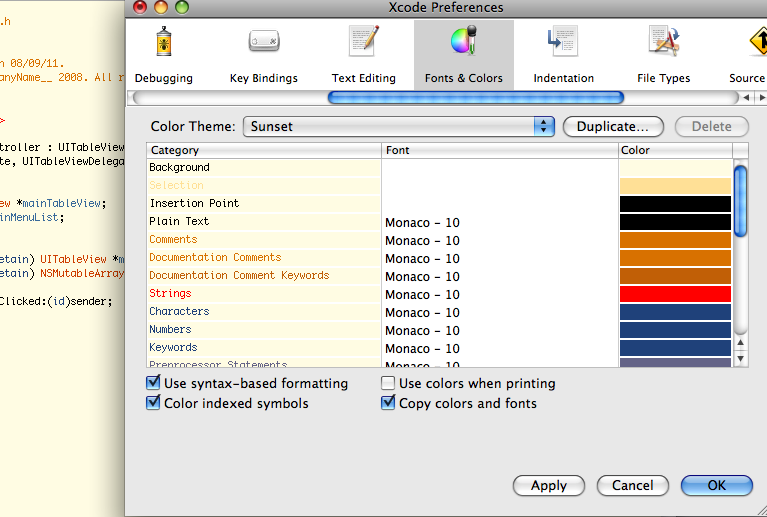This screenshot has height=517, width=767.
Task: Open the Text Editing pencil icon
Action: (x=364, y=41)
